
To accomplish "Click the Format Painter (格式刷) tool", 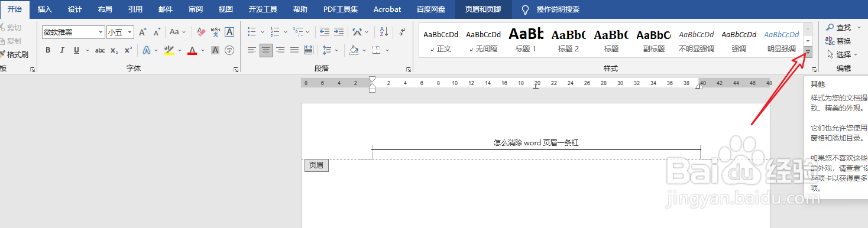I will [14, 54].
